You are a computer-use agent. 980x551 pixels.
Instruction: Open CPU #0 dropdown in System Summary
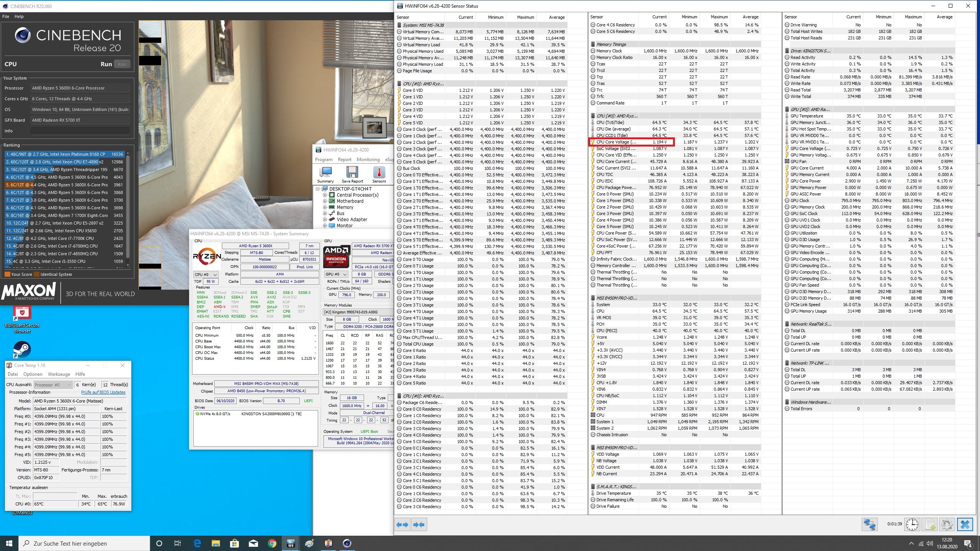click(206, 274)
